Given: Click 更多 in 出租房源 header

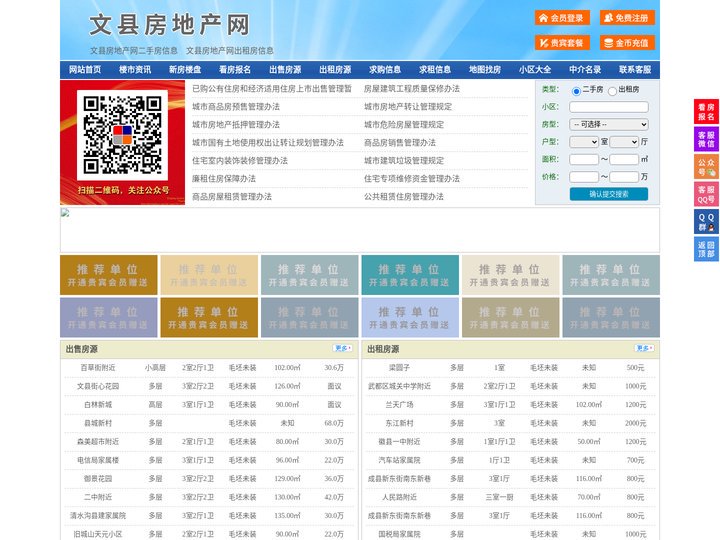Looking at the screenshot, I should click(644, 349).
